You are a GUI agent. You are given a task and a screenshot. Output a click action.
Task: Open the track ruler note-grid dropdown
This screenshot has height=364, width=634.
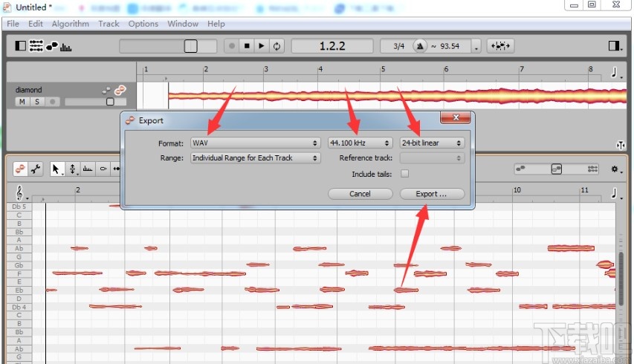point(616,73)
